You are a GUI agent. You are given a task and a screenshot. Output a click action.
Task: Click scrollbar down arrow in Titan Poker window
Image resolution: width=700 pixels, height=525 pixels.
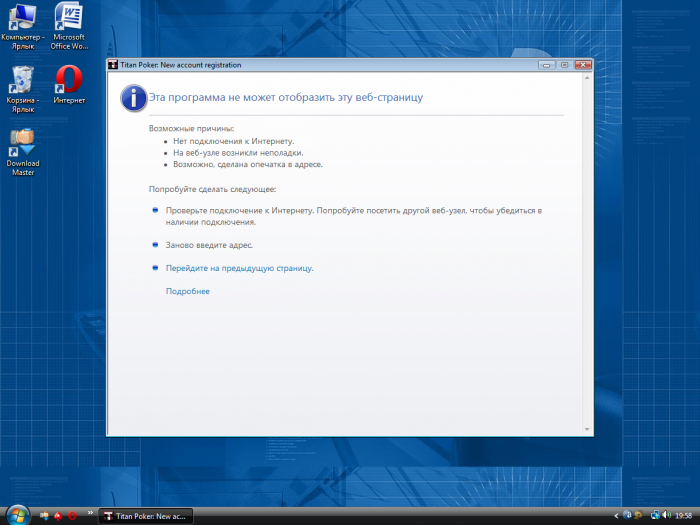587,429
